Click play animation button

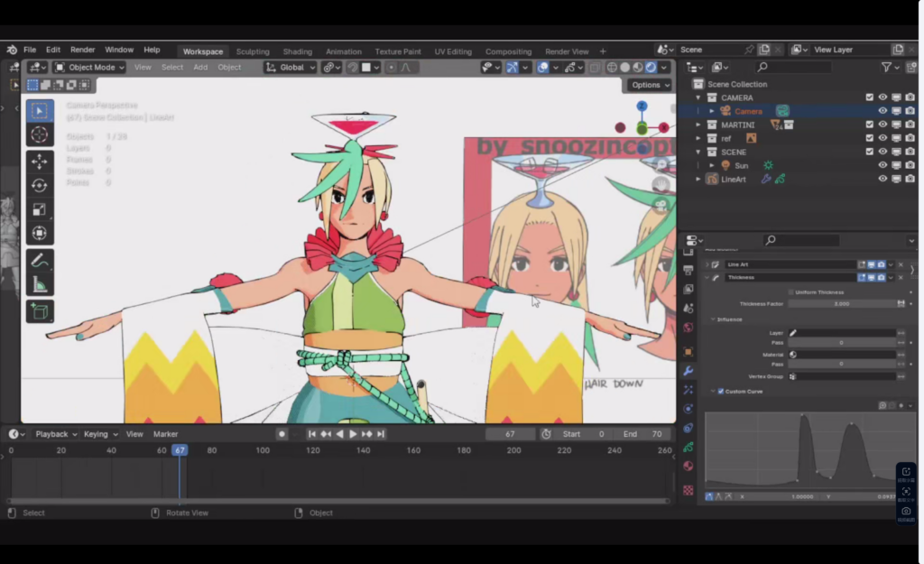click(353, 434)
